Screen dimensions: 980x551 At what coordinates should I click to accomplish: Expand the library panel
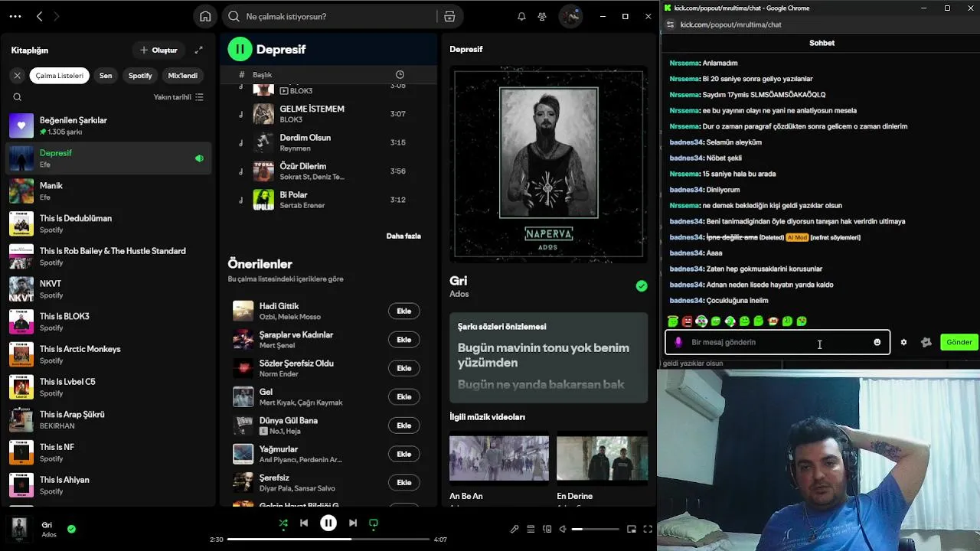pos(199,50)
